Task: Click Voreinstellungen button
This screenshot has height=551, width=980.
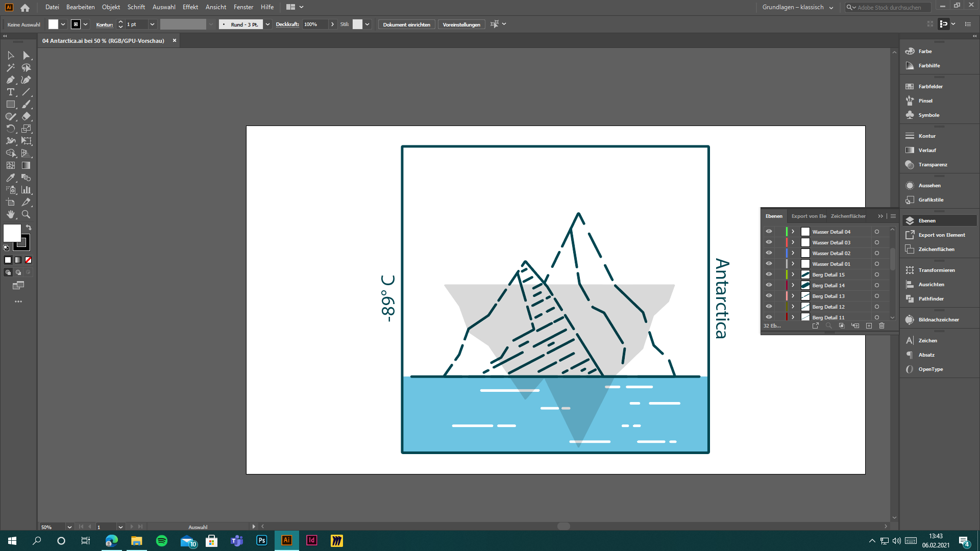Action: 461,24
